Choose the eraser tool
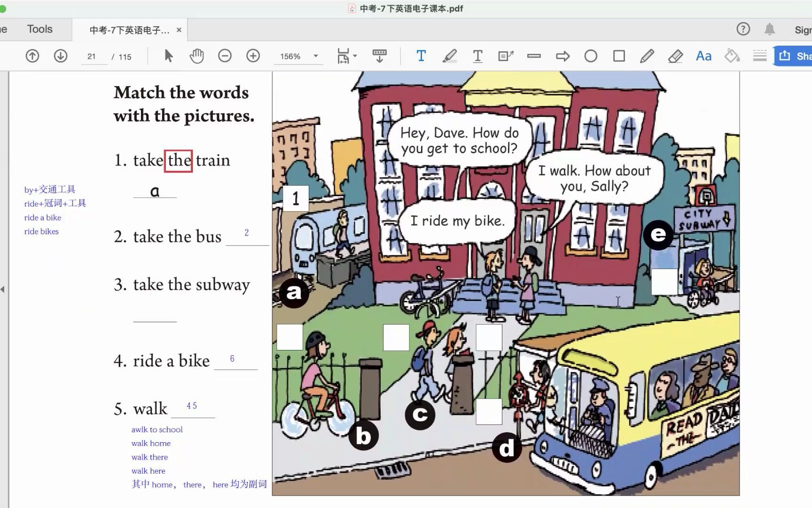This screenshot has width=812, height=508. 675,56
